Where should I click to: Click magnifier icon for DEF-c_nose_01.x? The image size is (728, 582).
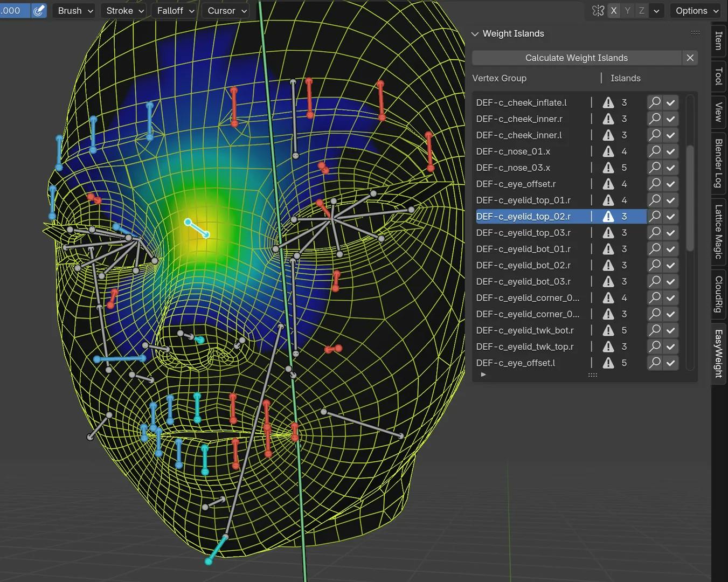pyautogui.click(x=654, y=151)
